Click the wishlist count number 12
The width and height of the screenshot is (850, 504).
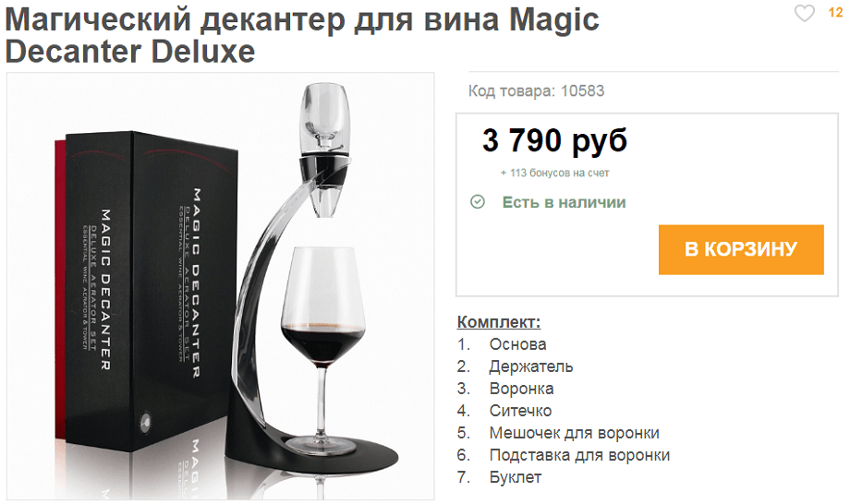tap(835, 12)
